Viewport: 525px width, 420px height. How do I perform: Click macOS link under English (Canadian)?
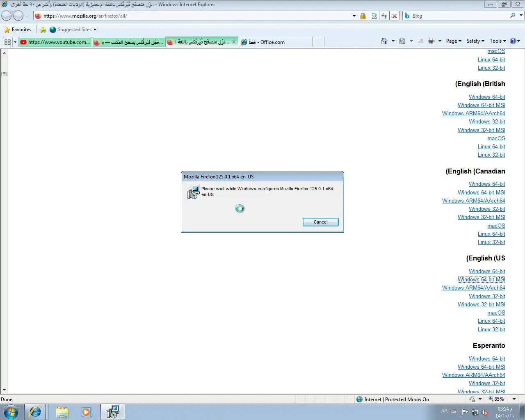pos(496,226)
